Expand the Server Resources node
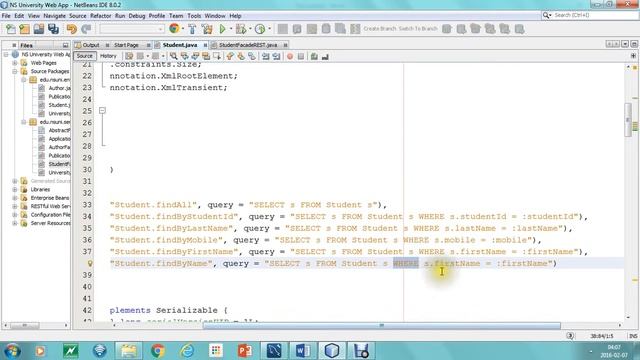 [15, 223]
